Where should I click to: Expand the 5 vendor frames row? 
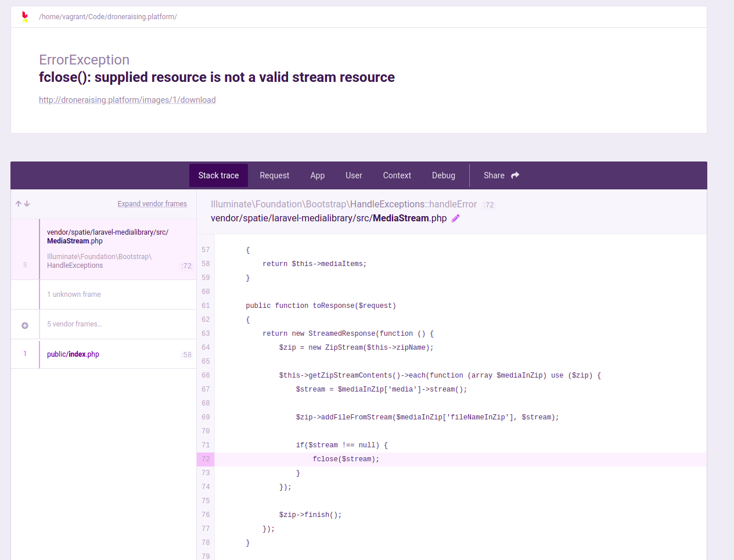tap(103, 324)
